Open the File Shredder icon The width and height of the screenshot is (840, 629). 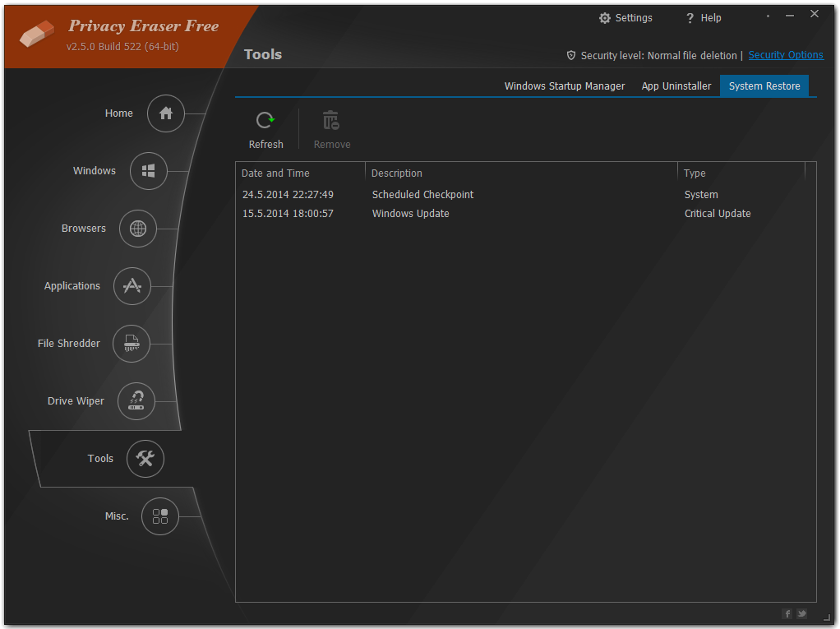pyautogui.click(x=132, y=344)
